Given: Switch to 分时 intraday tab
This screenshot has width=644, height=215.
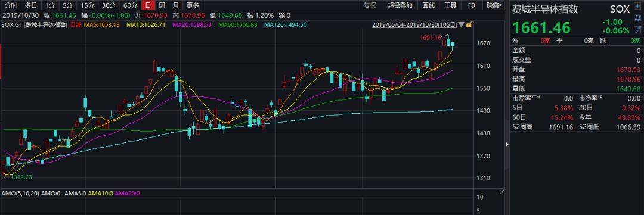Looking at the screenshot, I should (x=11, y=5).
